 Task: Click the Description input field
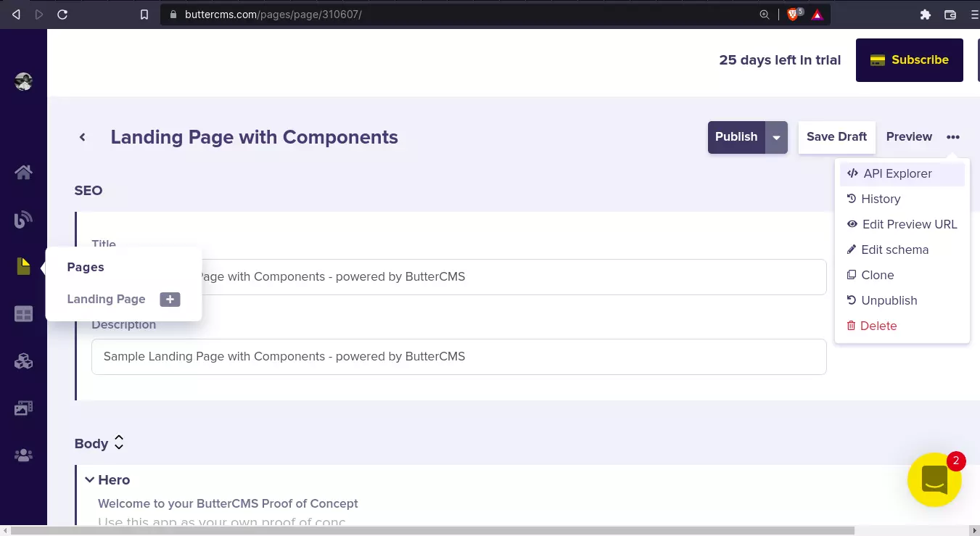point(458,357)
